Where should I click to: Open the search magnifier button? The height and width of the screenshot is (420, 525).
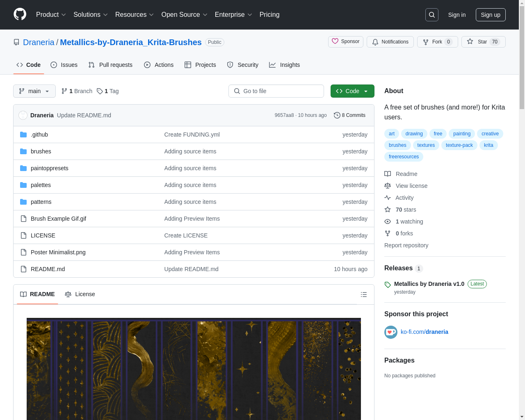432,15
